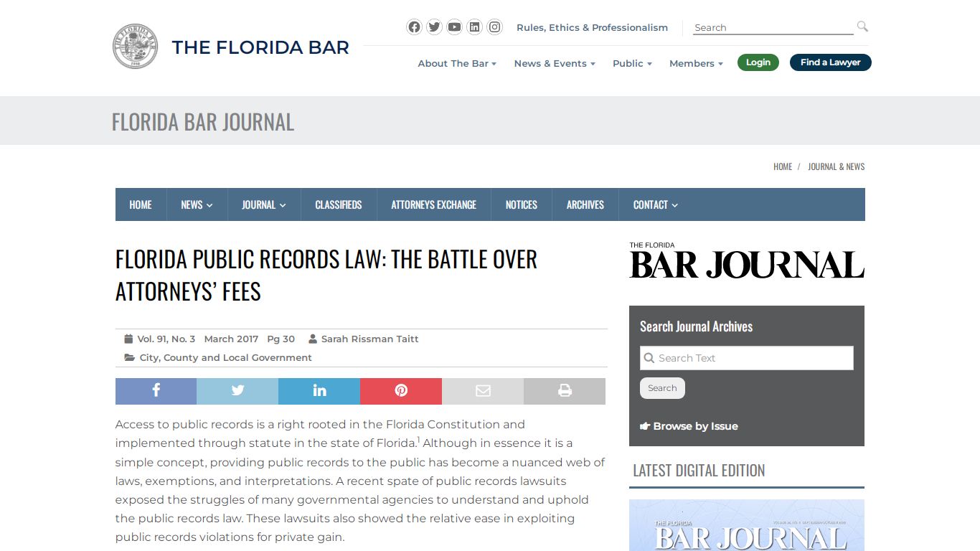Click the green Login button
This screenshot has height=551, width=980.
[758, 62]
